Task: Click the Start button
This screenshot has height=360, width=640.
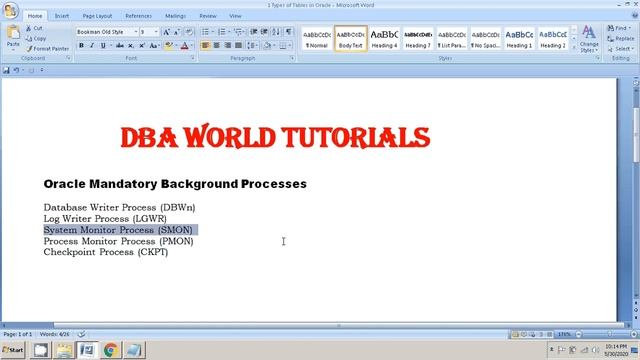Action: 13,350
